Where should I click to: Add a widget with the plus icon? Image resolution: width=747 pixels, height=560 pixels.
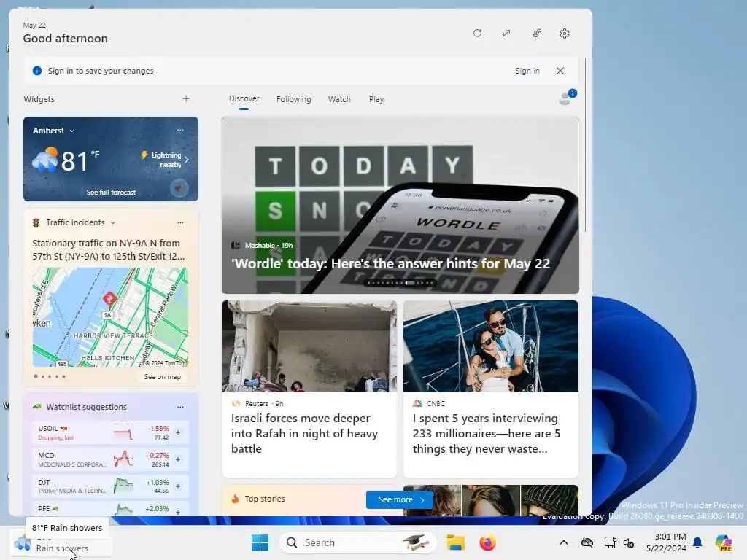(x=186, y=98)
